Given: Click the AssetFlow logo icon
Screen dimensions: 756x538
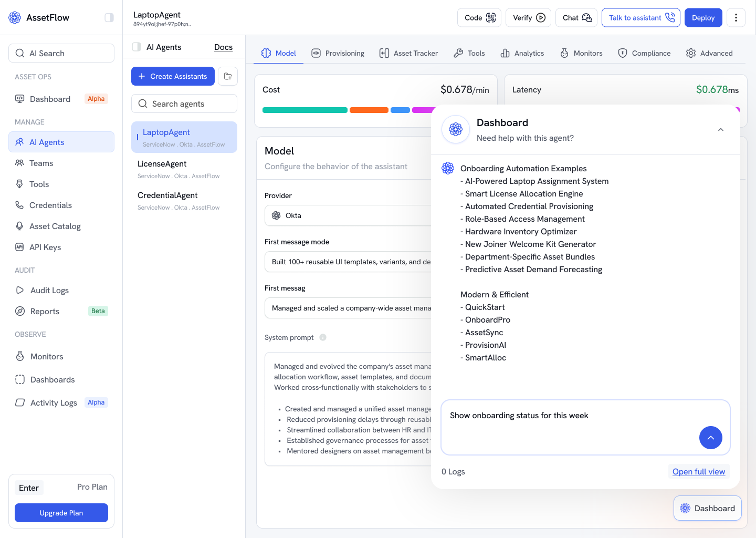Looking at the screenshot, I should click(x=15, y=17).
